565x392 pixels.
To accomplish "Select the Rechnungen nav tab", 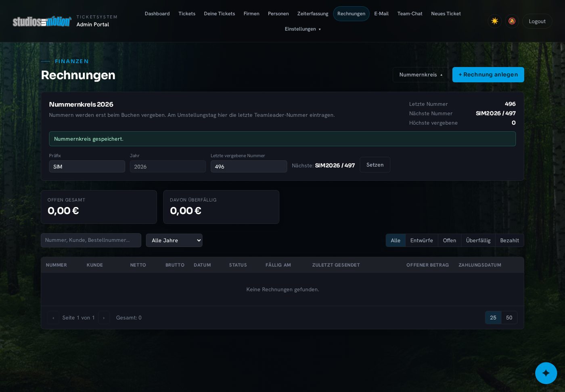I will point(351,14).
